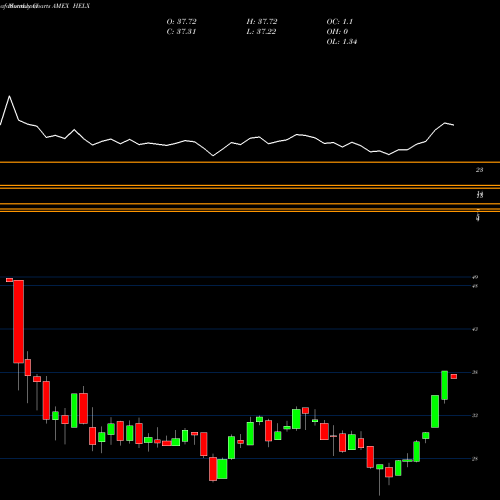The height and width of the screenshot is (500, 500).
Task: Click the close price value C: 37.31
Action: [x=181, y=32]
